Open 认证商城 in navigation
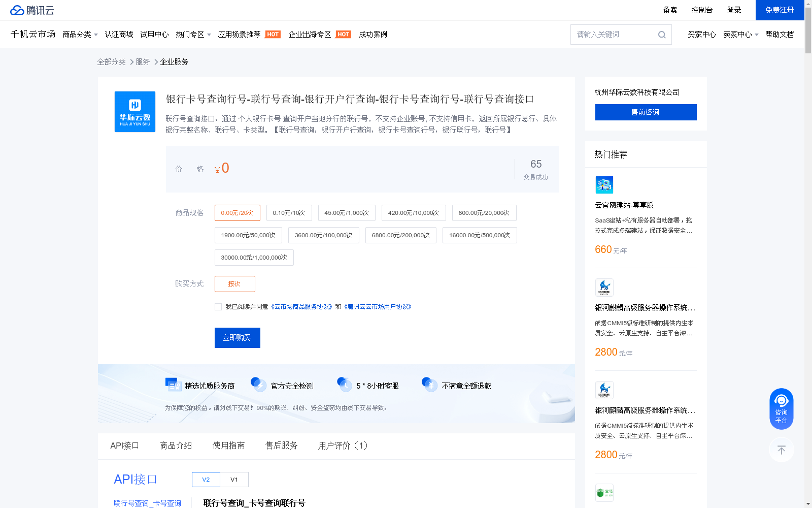The width and height of the screenshot is (812, 508). pos(119,35)
